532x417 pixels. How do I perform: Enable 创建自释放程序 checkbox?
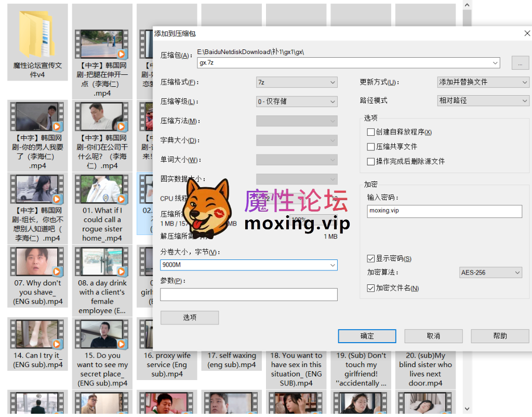[x=371, y=132]
